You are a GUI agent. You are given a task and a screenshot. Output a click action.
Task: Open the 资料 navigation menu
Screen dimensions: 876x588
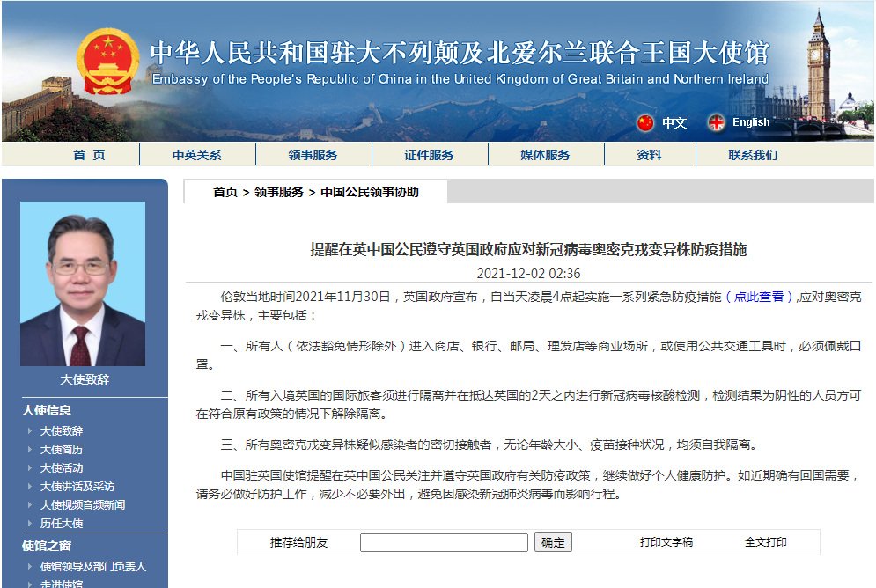tap(649, 155)
